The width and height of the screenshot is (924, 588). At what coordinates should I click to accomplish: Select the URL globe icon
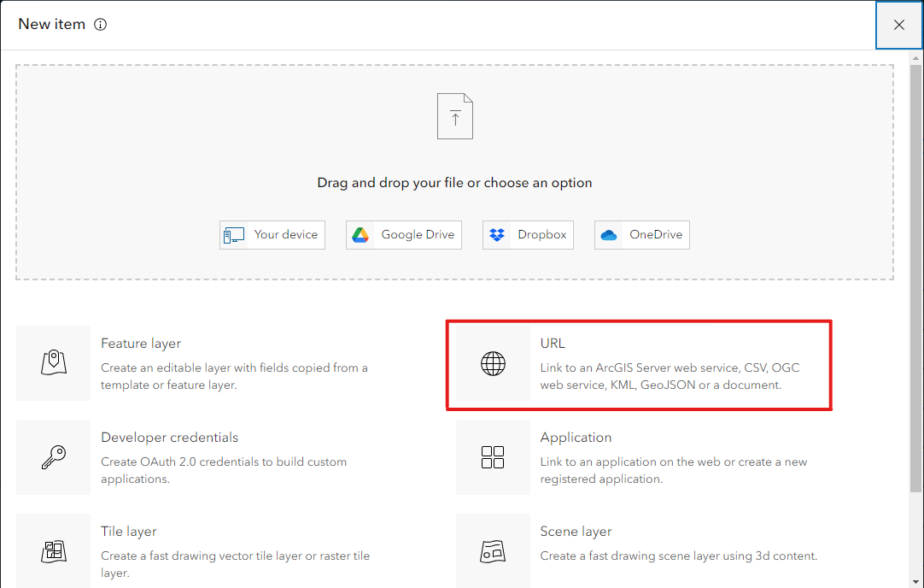coord(494,363)
